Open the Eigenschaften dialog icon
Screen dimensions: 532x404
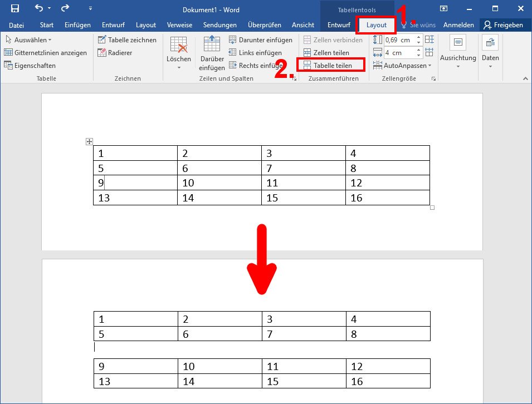tap(31, 65)
